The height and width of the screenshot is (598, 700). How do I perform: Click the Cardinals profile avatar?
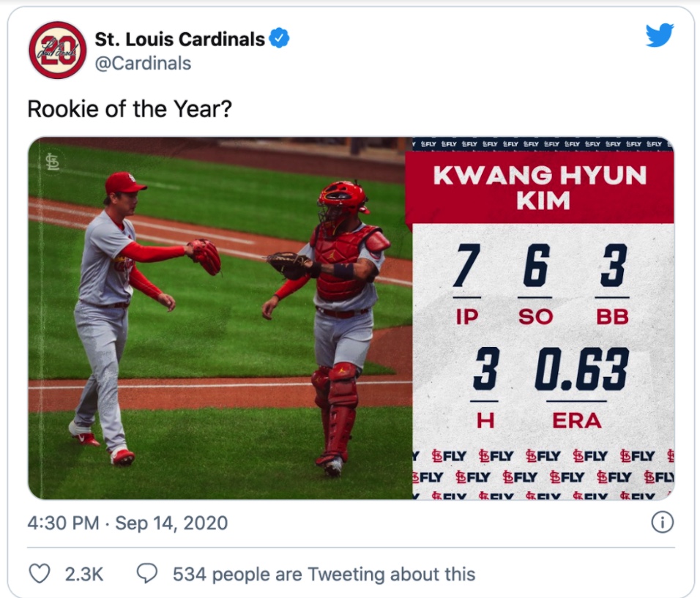tap(58, 51)
